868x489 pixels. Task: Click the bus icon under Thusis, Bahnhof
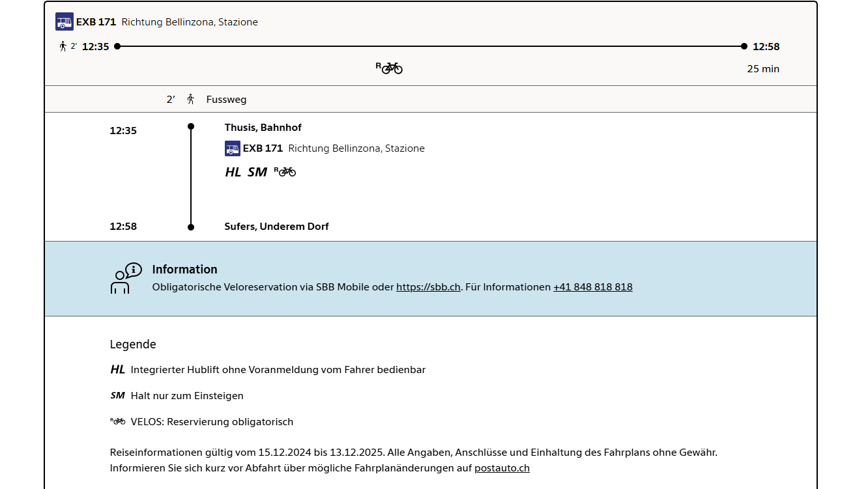(x=233, y=148)
